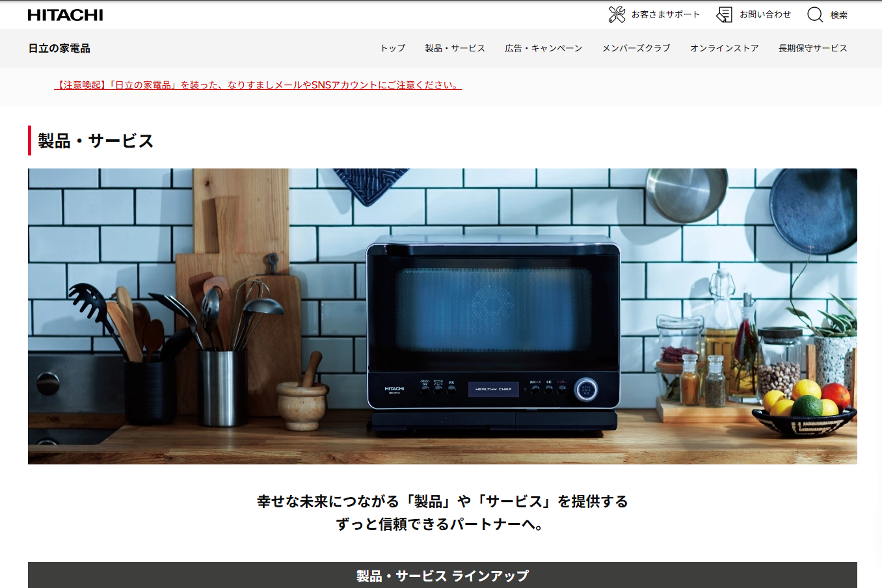Screen dimensions: 882x588
Task: Click the ずっと信頼できるパートナーへ。 text line
Action: [x=441, y=524]
